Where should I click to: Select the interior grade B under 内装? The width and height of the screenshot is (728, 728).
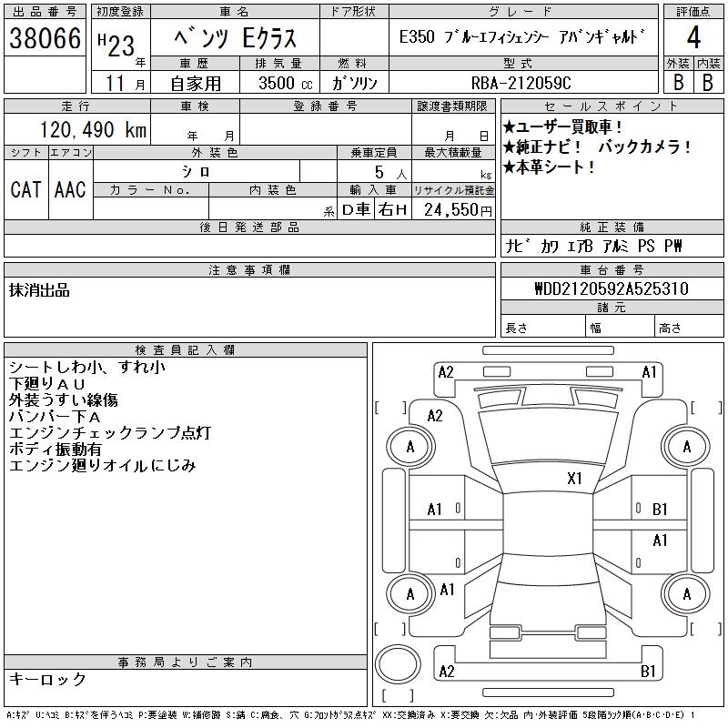coord(708,82)
